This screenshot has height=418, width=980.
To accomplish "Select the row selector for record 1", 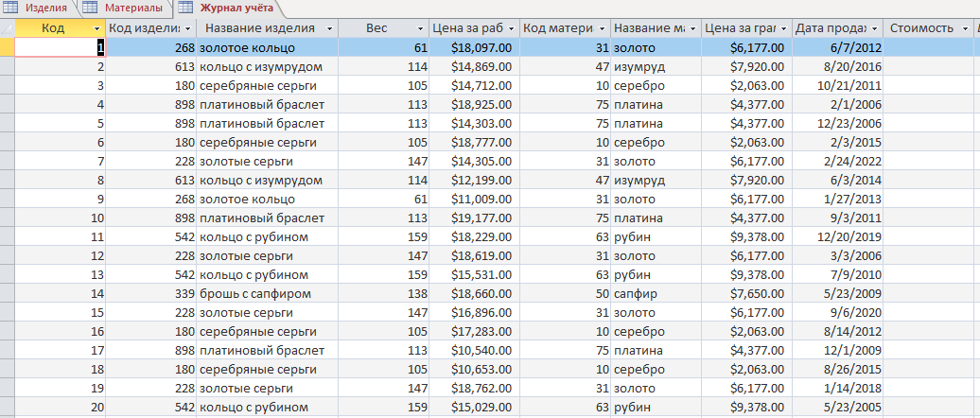I will click(x=7, y=47).
